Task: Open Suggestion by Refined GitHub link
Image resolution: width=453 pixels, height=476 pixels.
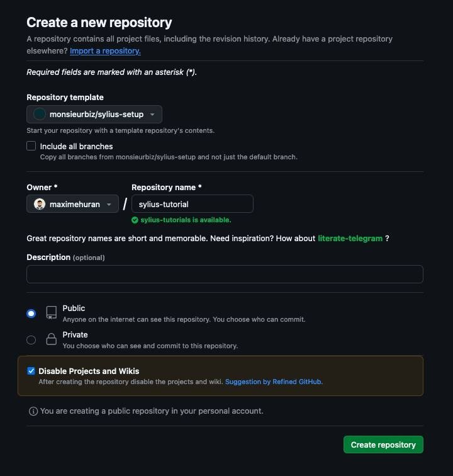Action: pyautogui.click(x=274, y=382)
